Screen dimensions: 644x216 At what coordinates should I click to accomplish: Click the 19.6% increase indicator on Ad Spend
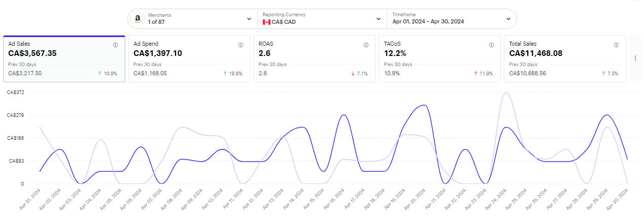point(232,73)
